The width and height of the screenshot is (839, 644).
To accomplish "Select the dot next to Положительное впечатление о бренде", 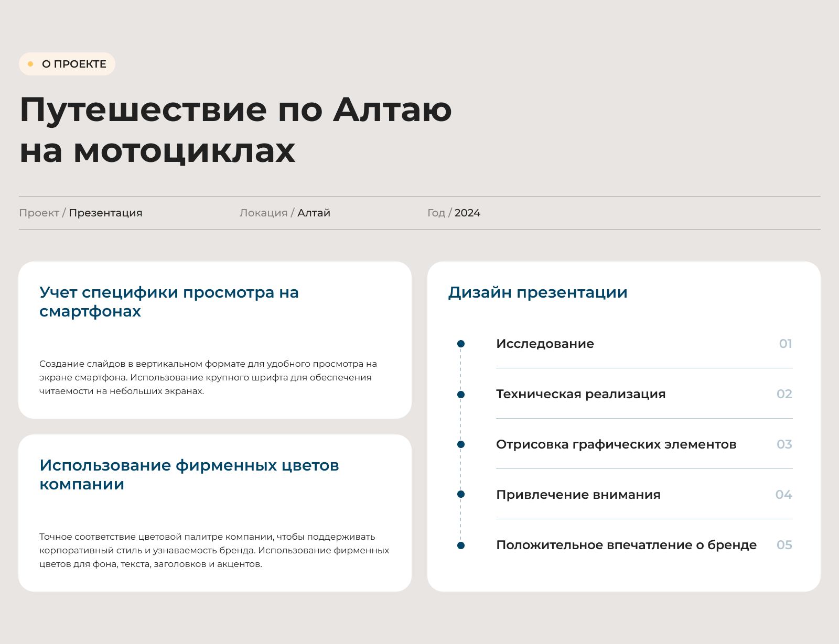I will [x=461, y=544].
